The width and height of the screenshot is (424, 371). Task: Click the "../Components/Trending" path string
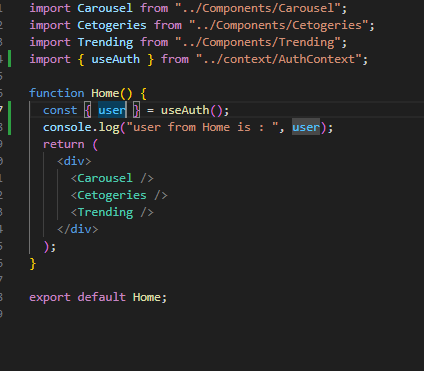click(x=258, y=42)
